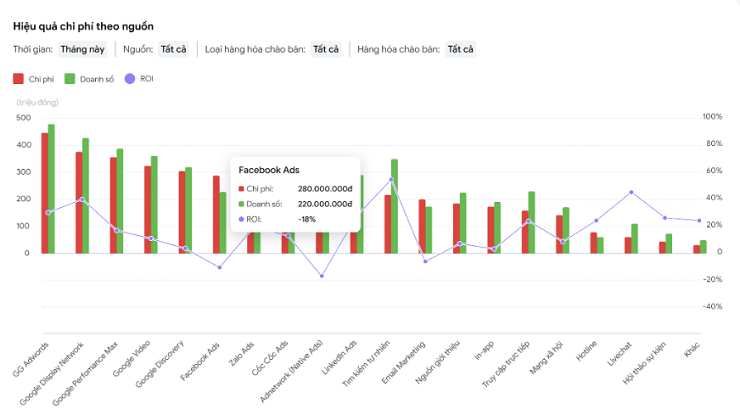
Task: Select 'Khác' green revenue bar
Action: pyautogui.click(x=703, y=247)
